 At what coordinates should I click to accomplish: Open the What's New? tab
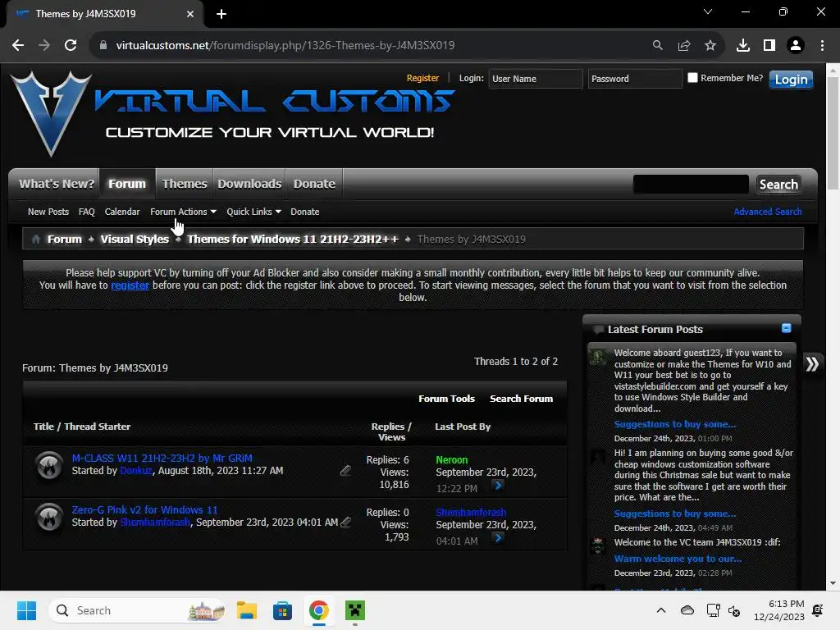(57, 184)
